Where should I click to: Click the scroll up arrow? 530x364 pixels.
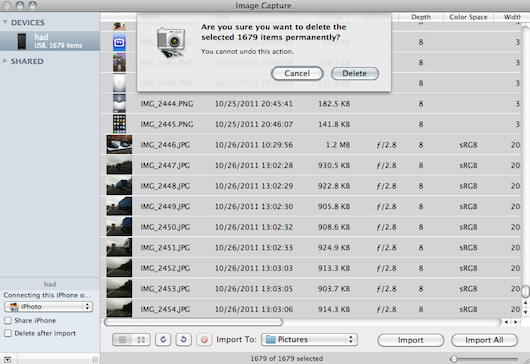pos(525,302)
